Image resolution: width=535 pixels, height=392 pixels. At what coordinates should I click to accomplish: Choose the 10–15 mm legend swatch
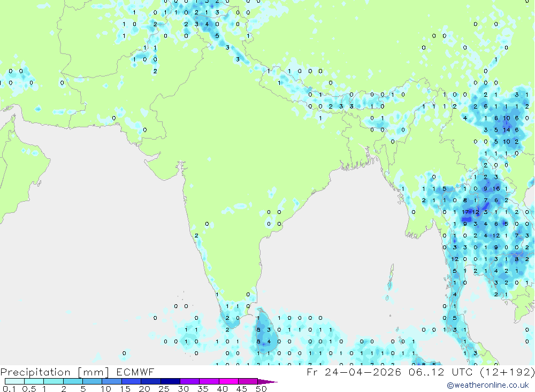pos(112,381)
